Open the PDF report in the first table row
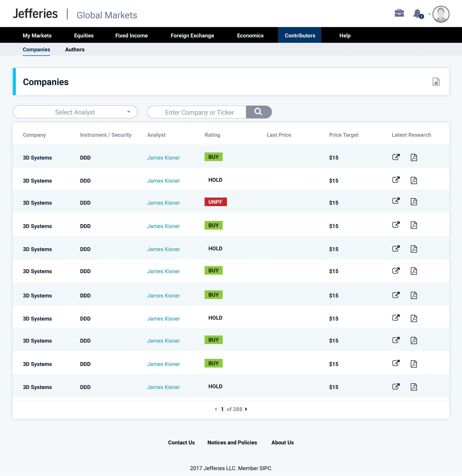The image size is (462, 476). 414,157
